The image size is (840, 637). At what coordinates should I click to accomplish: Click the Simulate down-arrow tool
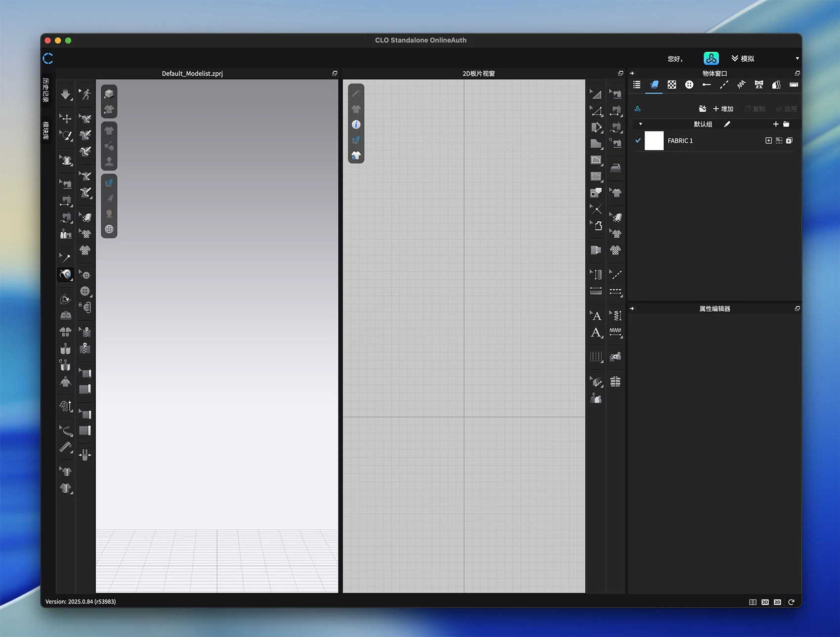[x=65, y=94]
